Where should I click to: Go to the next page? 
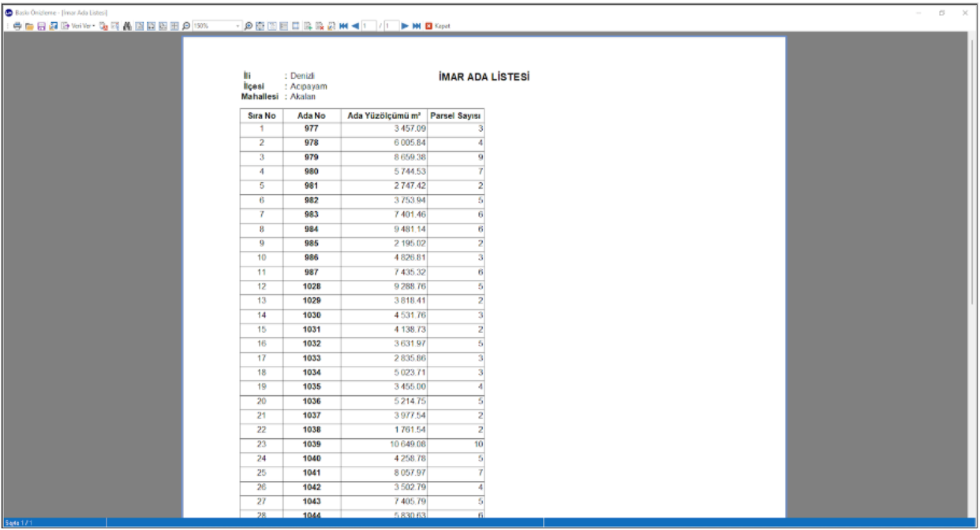405,26
